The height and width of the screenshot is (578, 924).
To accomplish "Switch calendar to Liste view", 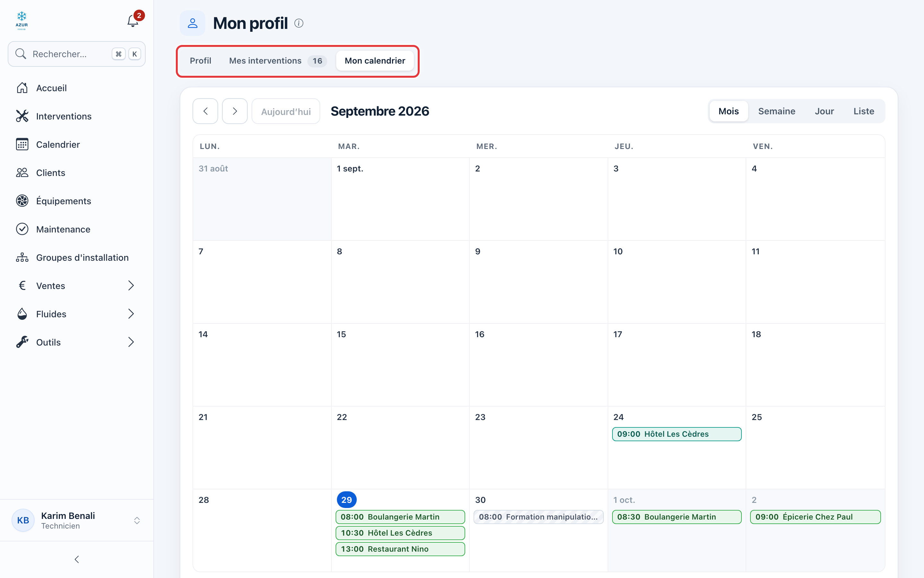I will click(x=864, y=111).
